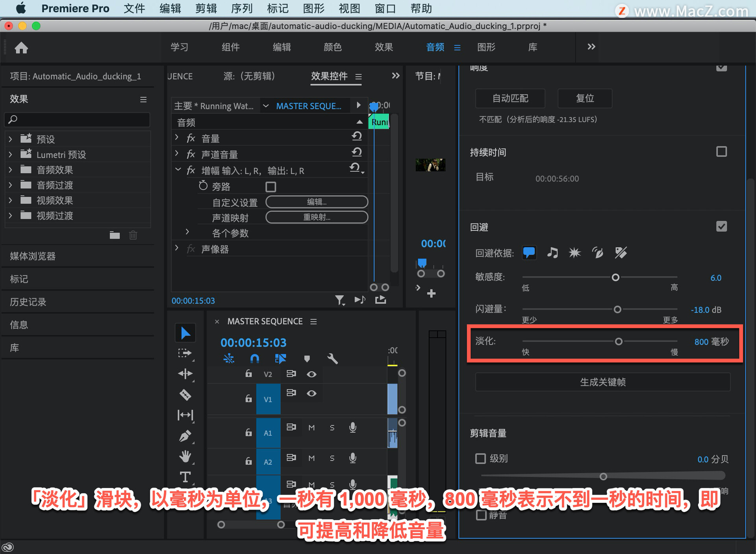
Task: Collapse the 增幅 effect properties
Action: coord(178,170)
